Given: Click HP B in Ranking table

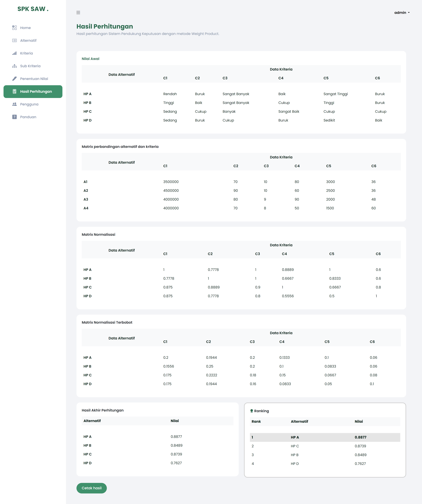Looking at the screenshot, I should click(x=295, y=455).
